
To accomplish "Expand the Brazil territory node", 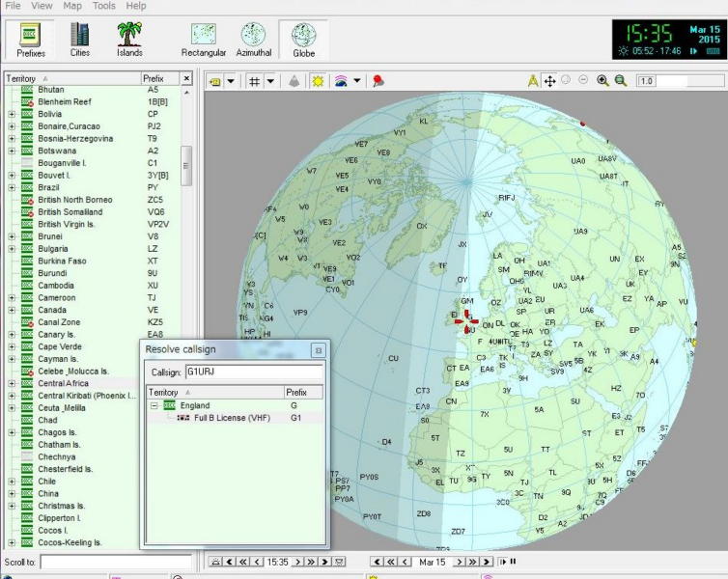I will click(12, 188).
